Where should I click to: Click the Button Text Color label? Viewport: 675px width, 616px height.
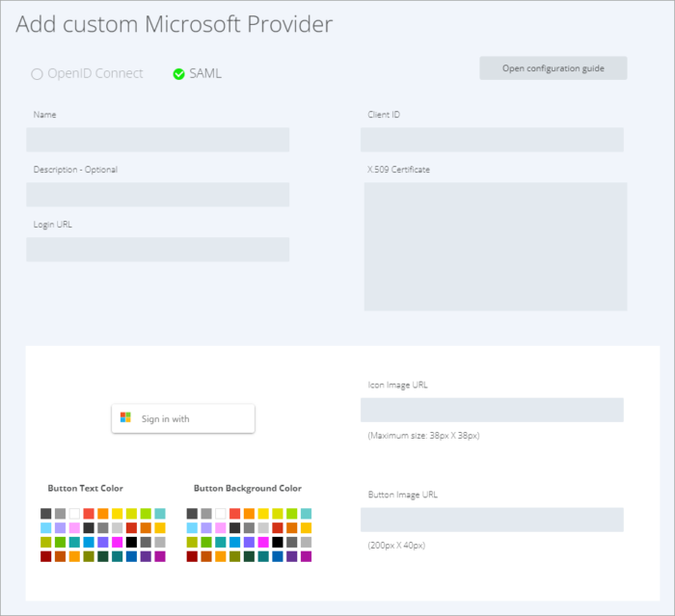click(x=85, y=488)
